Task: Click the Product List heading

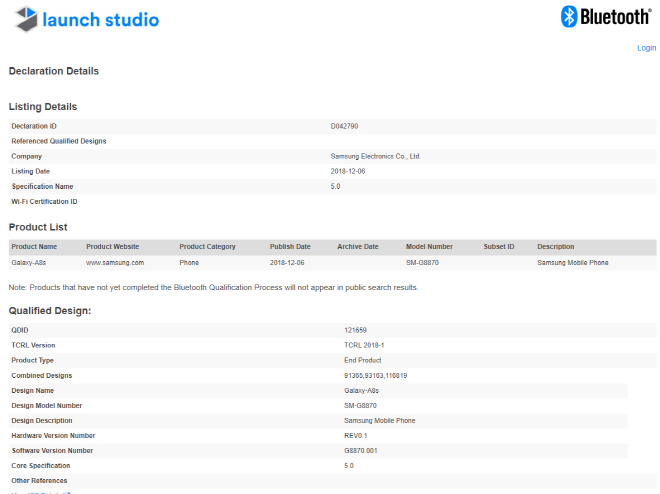Action: 38,227
